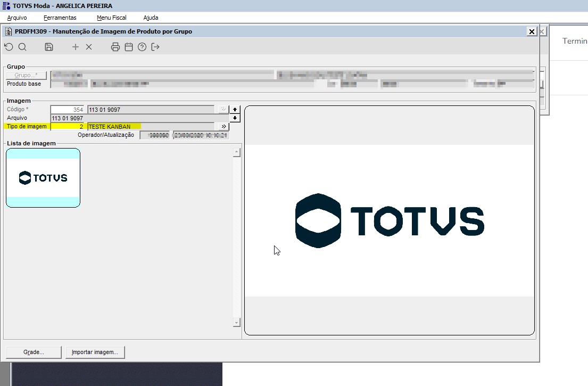The height and width of the screenshot is (386, 588).
Task: Click the Arquivo field 113 01 9097
Action: (139, 118)
